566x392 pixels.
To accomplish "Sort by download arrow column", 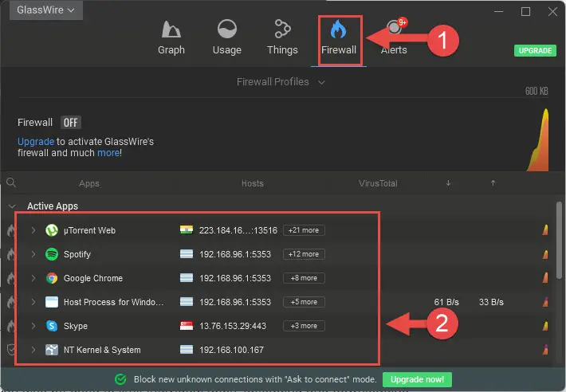I will coord(448,183).
